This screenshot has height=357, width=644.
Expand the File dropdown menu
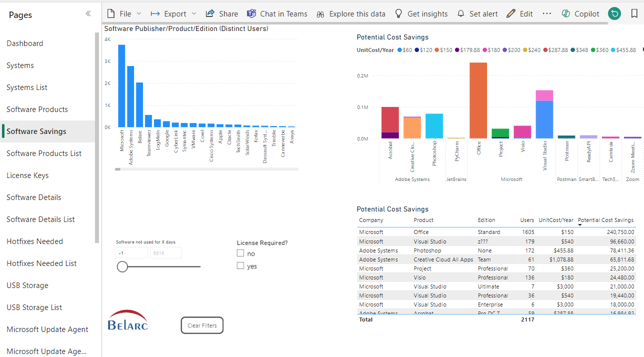pyautogui.click(x=139, y=13)
